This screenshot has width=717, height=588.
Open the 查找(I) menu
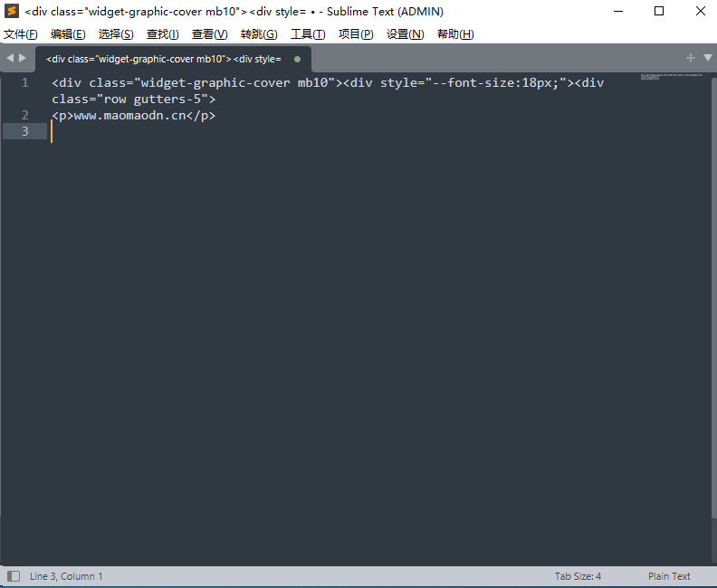tap(163, 34)
